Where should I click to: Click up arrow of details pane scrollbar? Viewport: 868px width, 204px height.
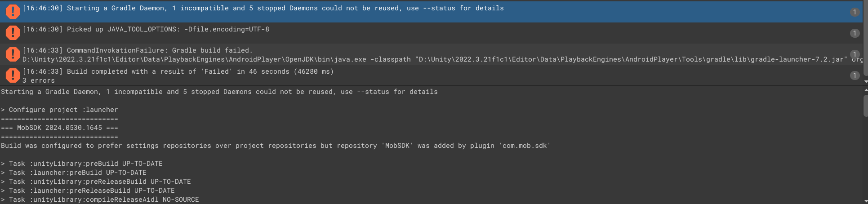point(866,90)
